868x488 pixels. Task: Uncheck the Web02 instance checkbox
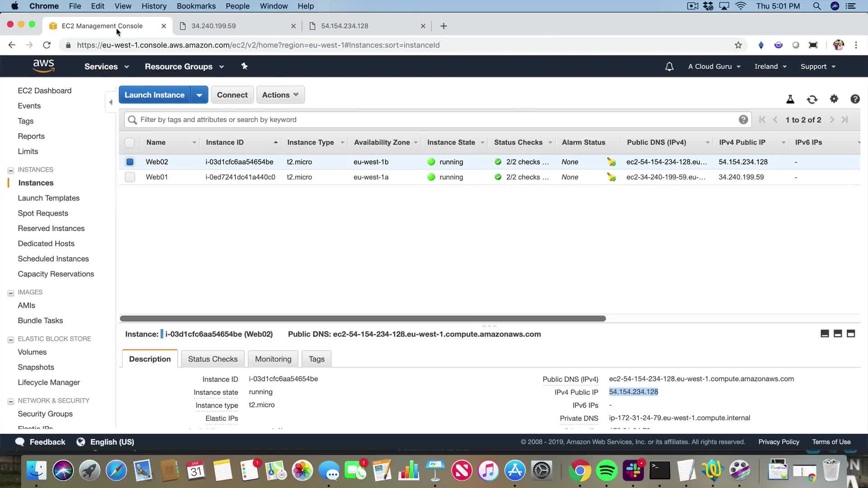point(130,162)
